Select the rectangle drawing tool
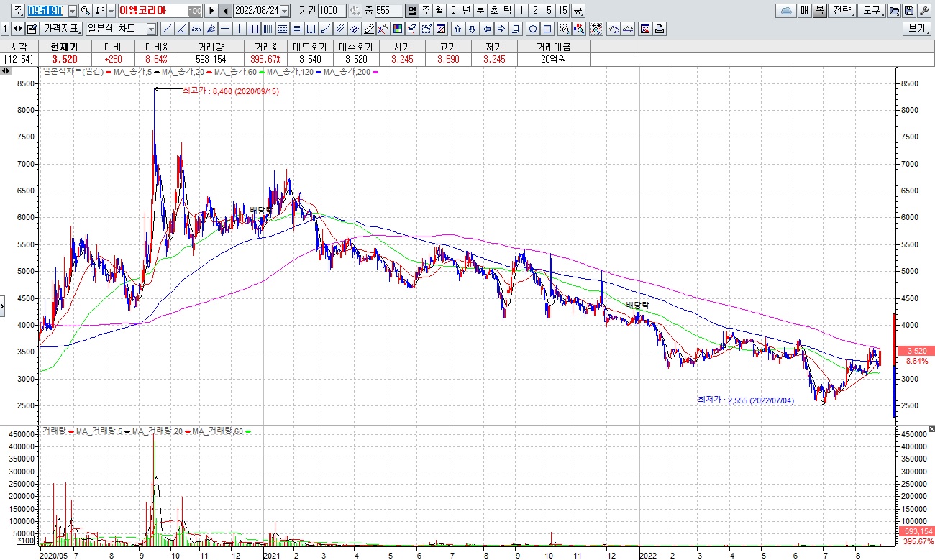Viewport: 935px width, 560px height. (x=547, y=29)
